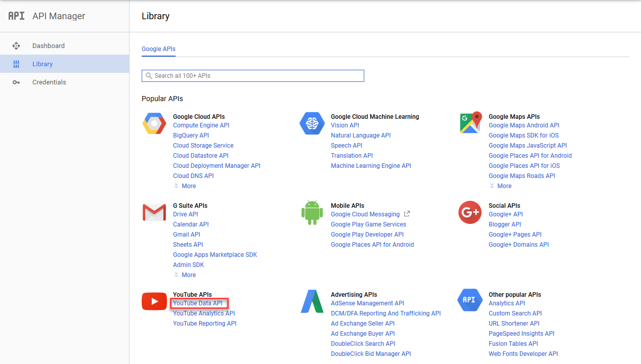This screenshot has width=641, height=364.
Task: Open Speech API link
Action: [x=347, y=146]
